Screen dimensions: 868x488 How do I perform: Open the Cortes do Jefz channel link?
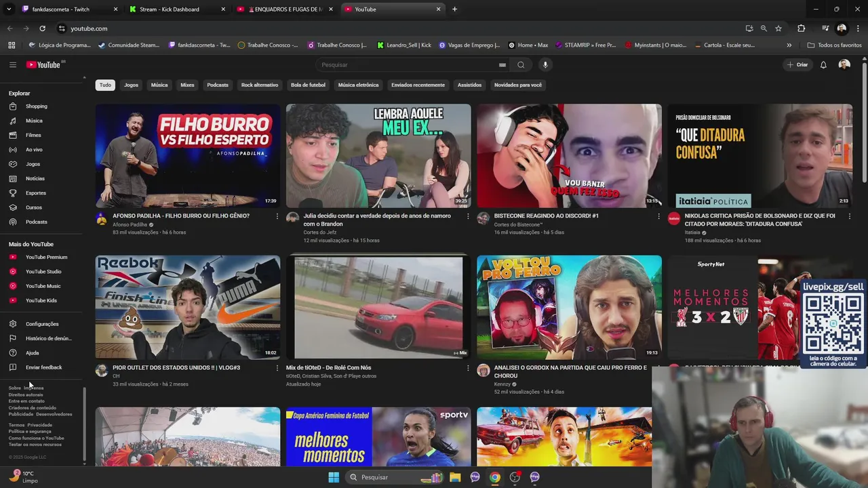coord(320,232)
